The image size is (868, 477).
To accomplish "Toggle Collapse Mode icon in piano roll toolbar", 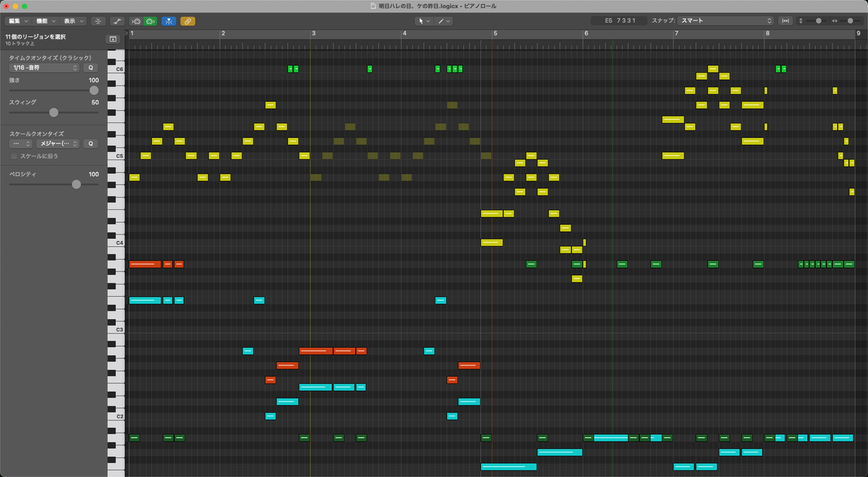I will pos(98,21).
